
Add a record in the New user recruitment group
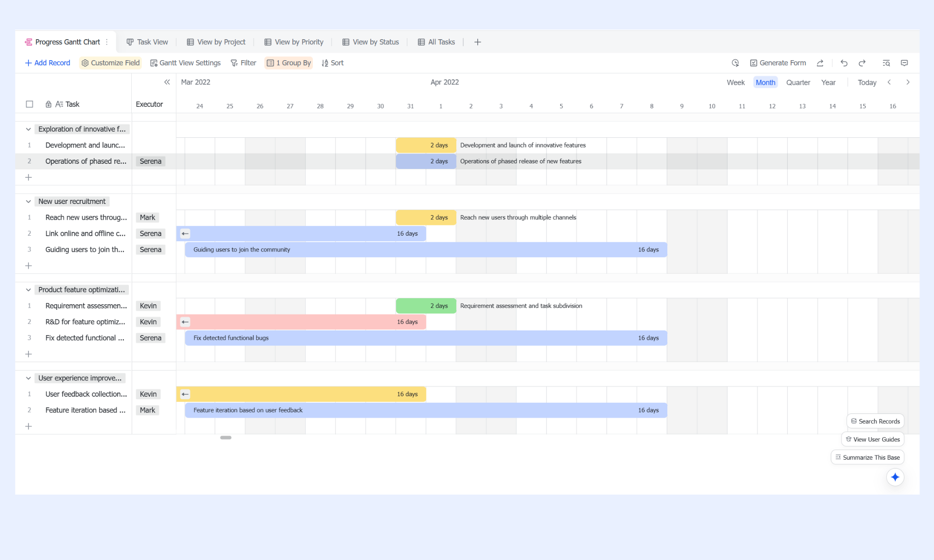[x=28, y=266]
